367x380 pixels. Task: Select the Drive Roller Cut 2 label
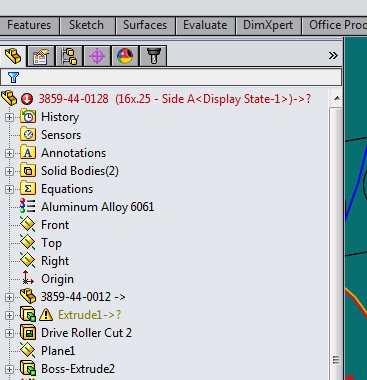pyautogui.click(x=86, y=333)
